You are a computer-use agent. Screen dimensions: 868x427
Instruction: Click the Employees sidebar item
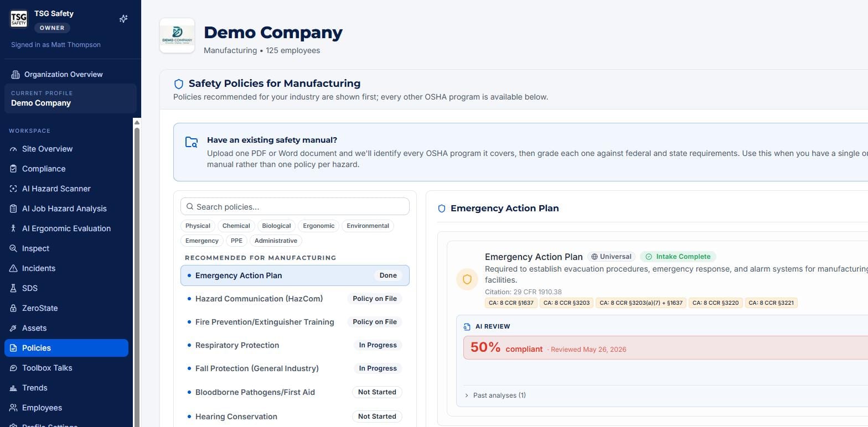(66, 408)
